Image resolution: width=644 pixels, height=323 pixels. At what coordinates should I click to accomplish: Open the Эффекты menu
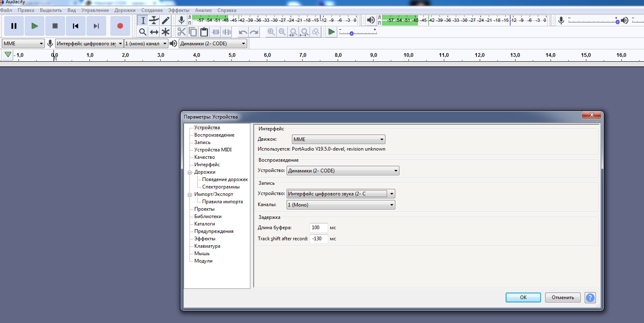(x=179, y=10)
